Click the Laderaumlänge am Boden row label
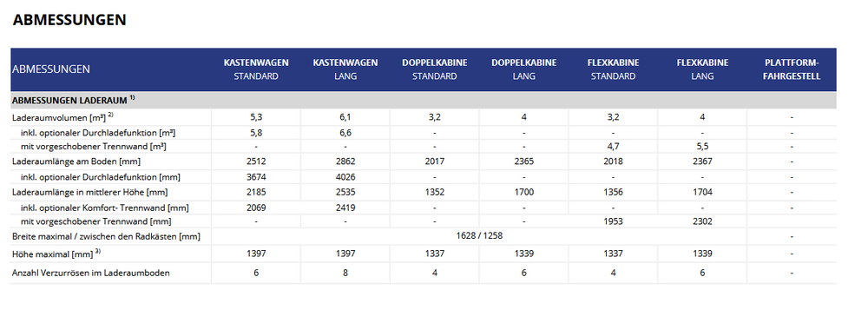868x323 pixels. pyautogui.click(x=76, y=161)
